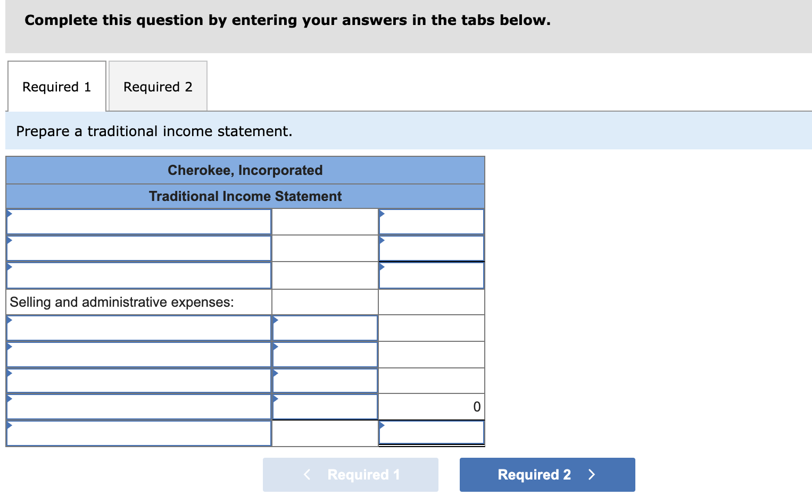This screenshot has height=504, width=812.
Task: Click the first expense amount input cell
Action: [325, 328]
